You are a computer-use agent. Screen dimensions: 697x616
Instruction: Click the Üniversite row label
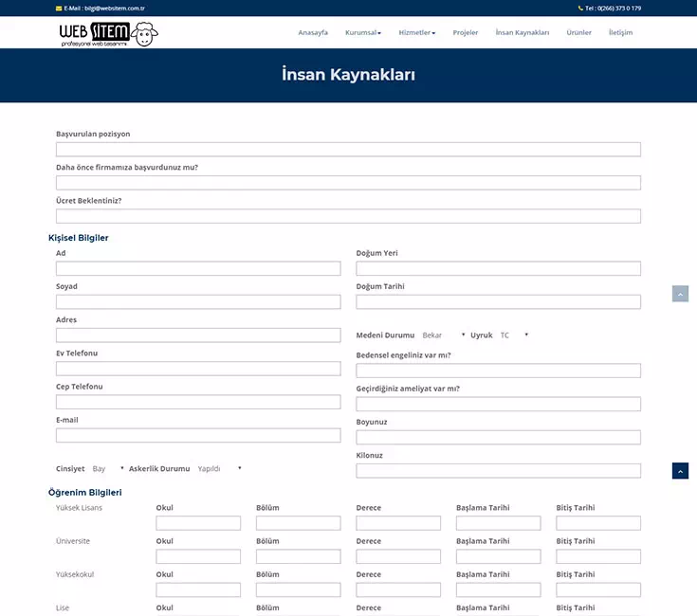(73, 541)
